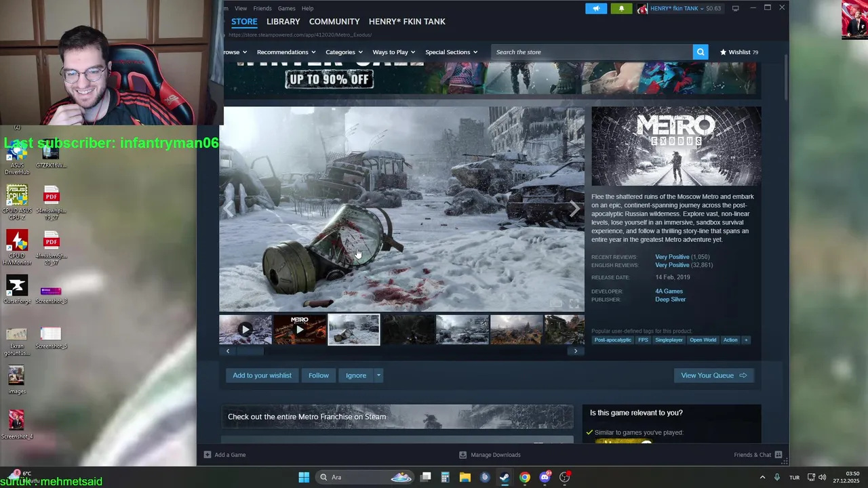
Task: Expand the Special Sections dropdown
Action: tap(451, 52)
